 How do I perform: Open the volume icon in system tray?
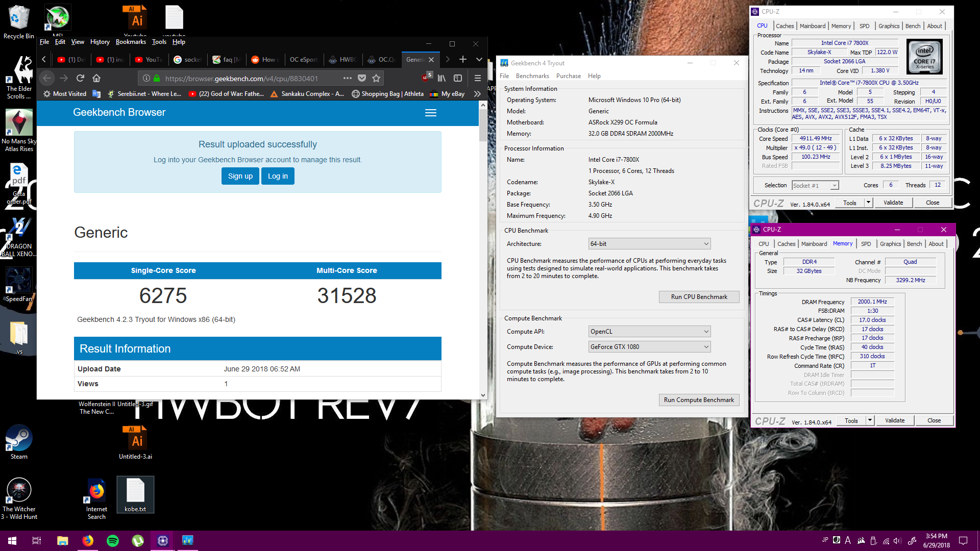coord(897,541)
